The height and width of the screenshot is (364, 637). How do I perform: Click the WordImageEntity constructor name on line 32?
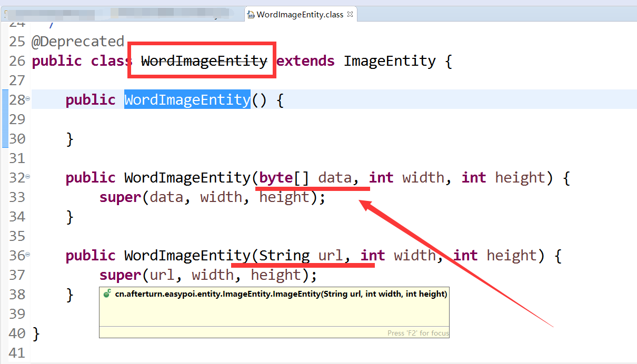click(187, 178)
